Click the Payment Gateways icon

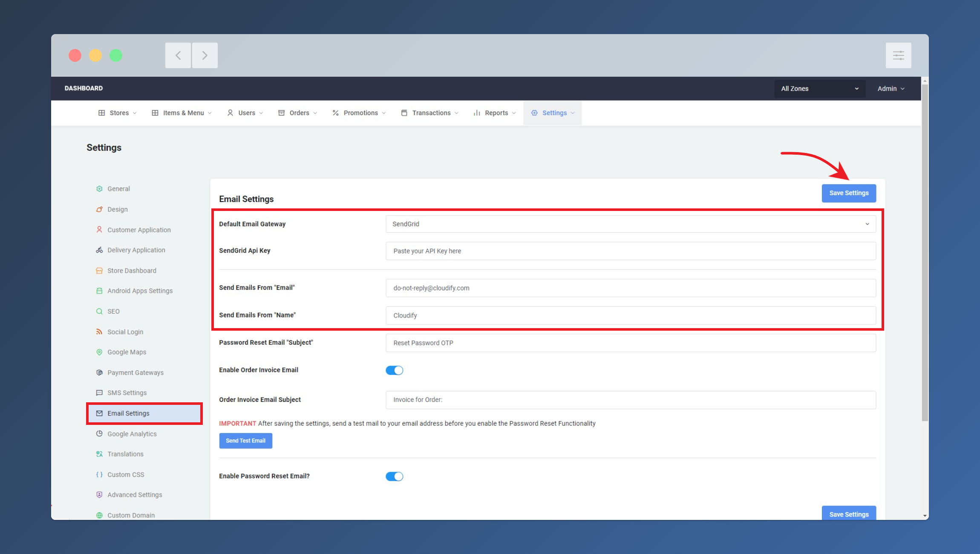[99, 372]
